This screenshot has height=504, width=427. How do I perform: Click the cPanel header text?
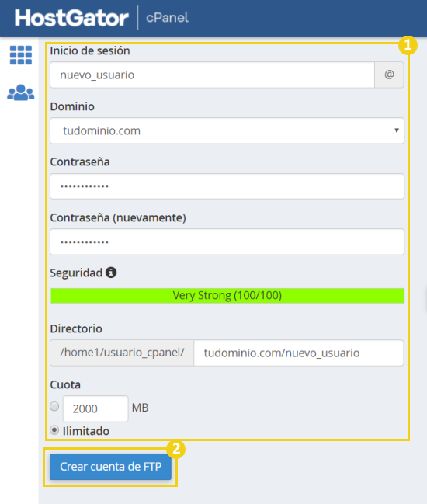pyautogui.click(x=167, y=17)
